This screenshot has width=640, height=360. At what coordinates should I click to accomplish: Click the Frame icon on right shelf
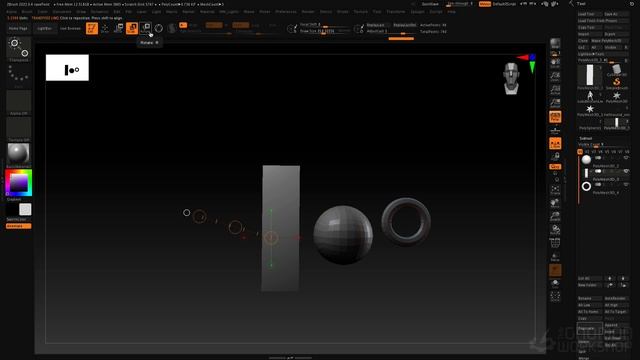point(555,190)
